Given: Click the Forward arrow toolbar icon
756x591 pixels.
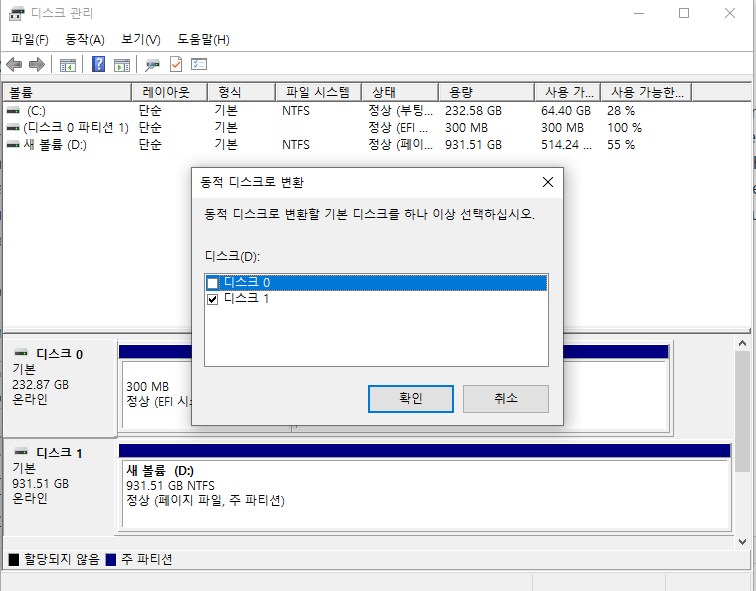Looking at the screenshot, I should 37,64.
